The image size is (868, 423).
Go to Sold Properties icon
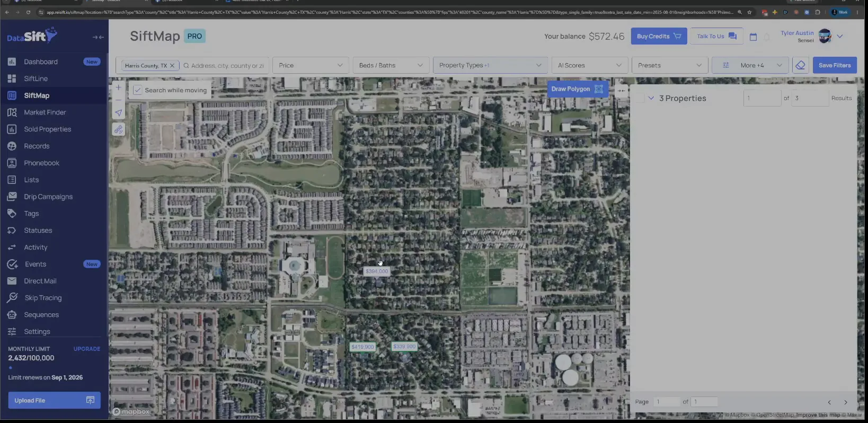12,129
